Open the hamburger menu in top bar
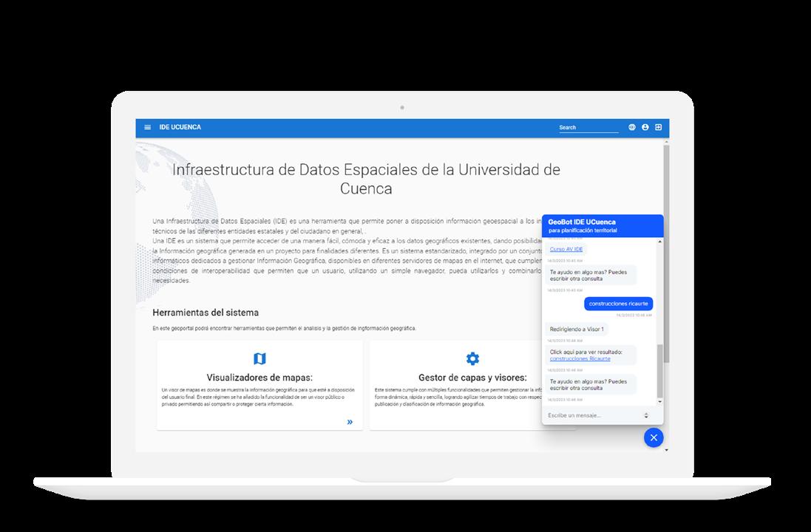This screenshot has height=532, width=811. point(147,127)
